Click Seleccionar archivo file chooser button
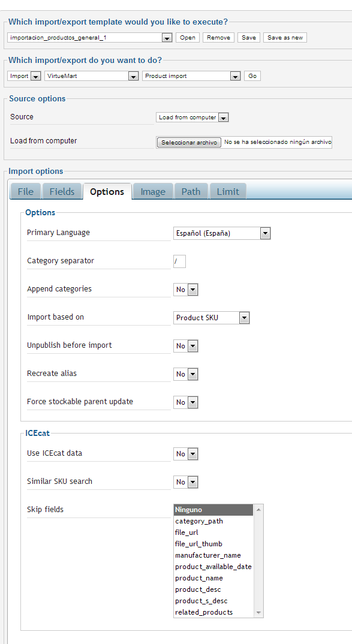The height and width of the screenshot is (644, 352). pyautogui.click(x=189, y=143)
